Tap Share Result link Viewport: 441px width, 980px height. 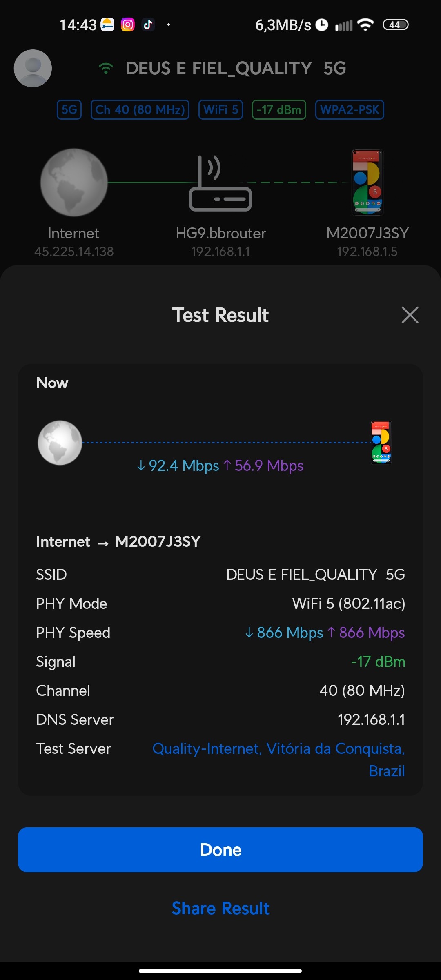point(220,909)
